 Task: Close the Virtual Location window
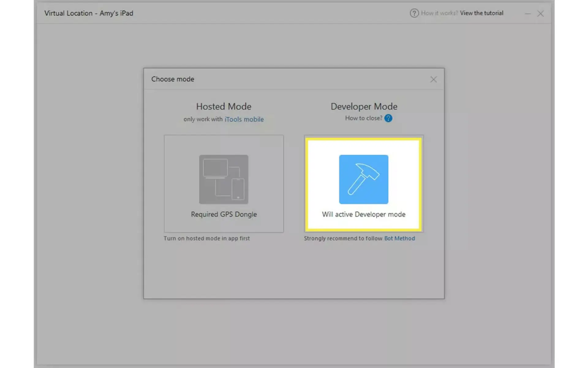pyautogui.click(x=540, y=13)
